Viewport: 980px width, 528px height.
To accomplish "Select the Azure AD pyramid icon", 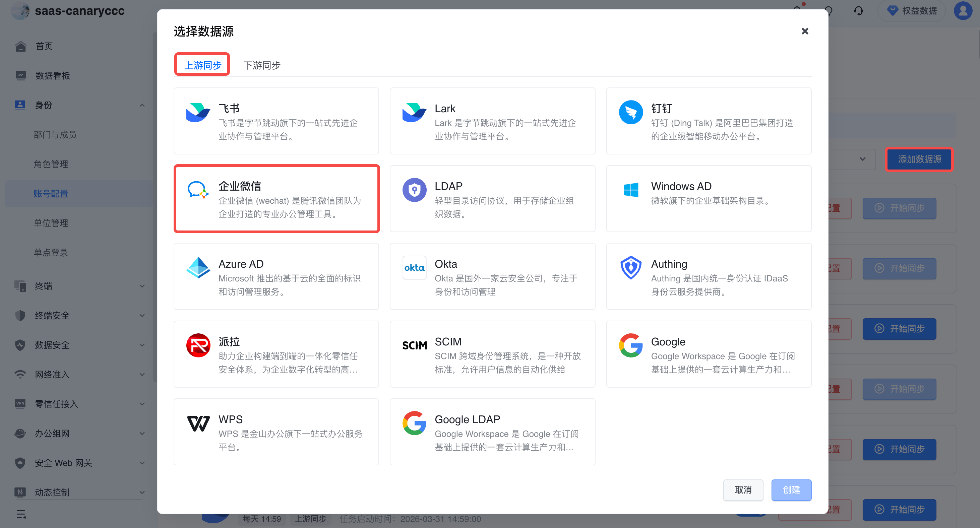I will pos(198,268).
